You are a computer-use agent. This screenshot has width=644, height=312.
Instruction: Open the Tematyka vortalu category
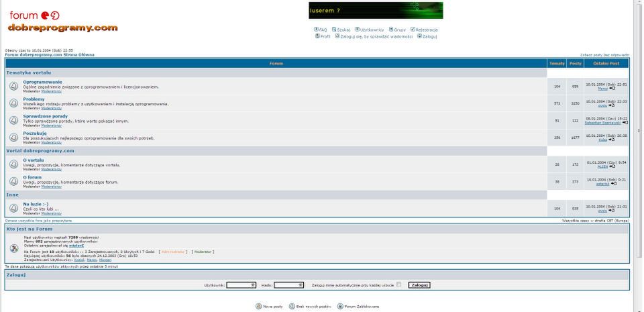point(29,72)
